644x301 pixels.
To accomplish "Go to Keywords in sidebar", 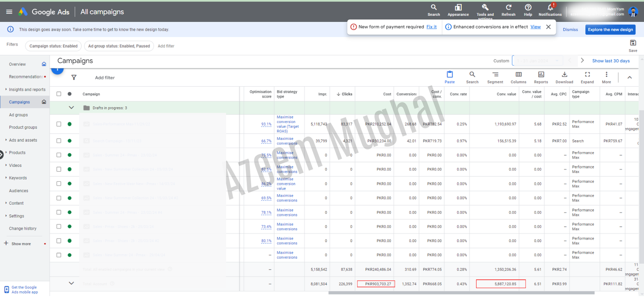I will (x=18, y=178).
